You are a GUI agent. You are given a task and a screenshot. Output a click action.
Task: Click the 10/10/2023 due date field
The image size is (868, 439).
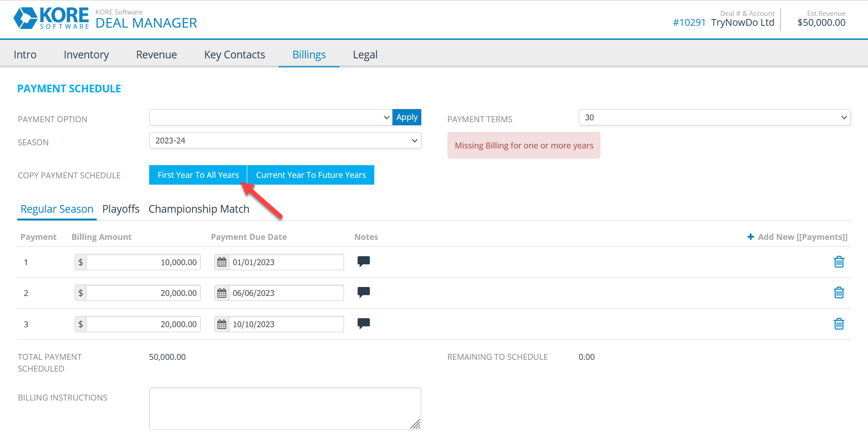(286, 324)
